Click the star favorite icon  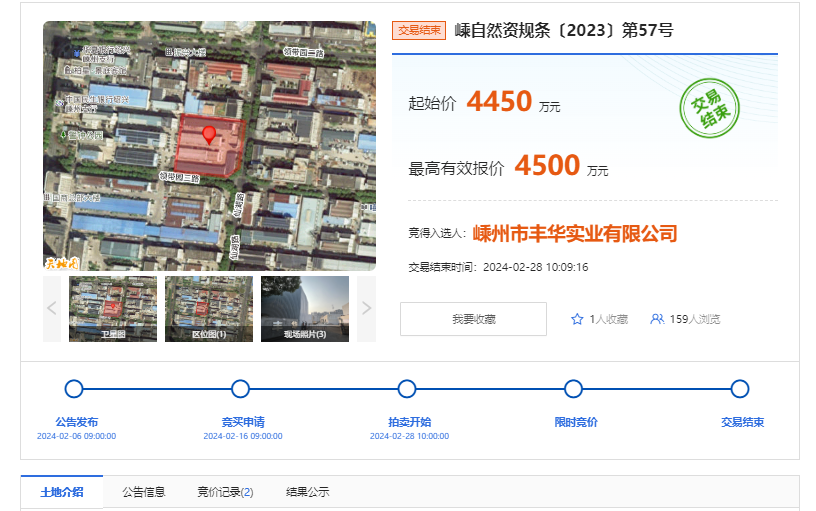coord(577,319)
